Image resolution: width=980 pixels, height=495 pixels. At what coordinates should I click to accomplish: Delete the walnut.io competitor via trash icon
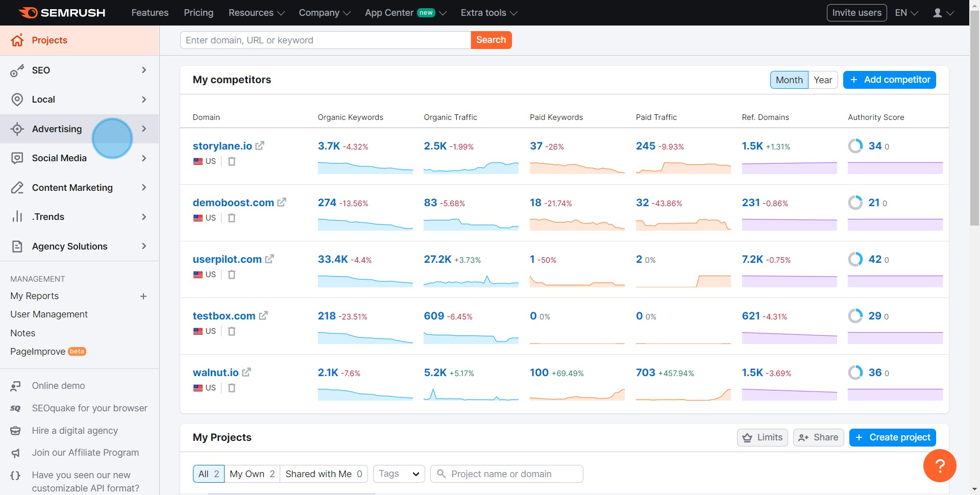click(232, 388)
